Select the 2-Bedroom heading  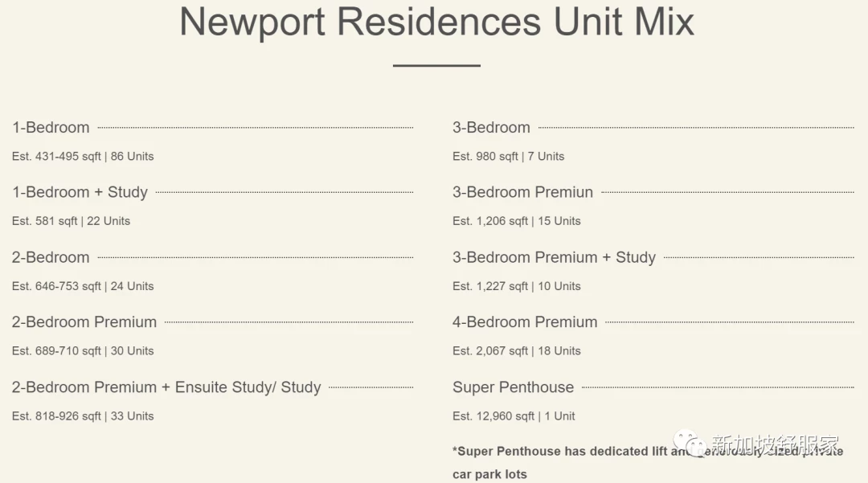(x=51, y=257)
